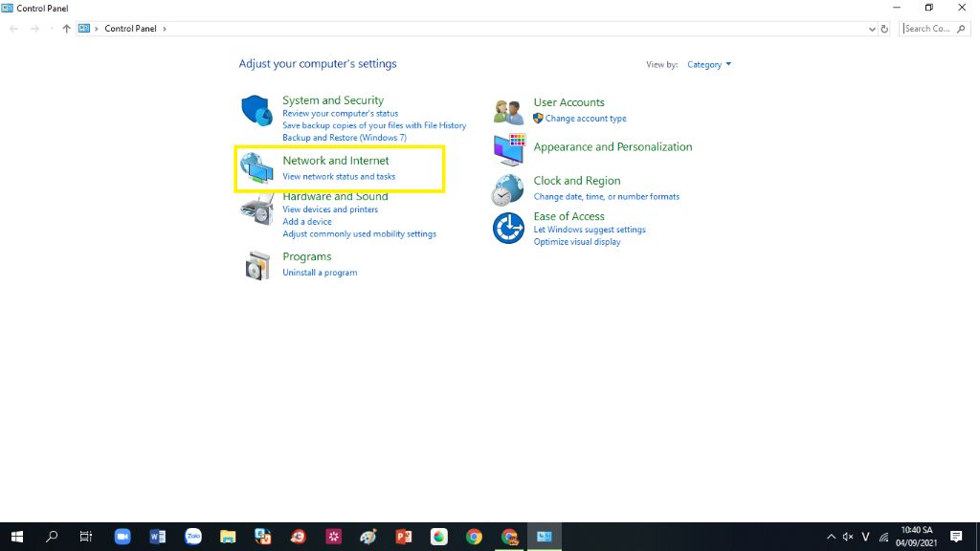Open the Action Center notifications icon
980x551 pixels.
pyautogui.click(x=956, y=537)
